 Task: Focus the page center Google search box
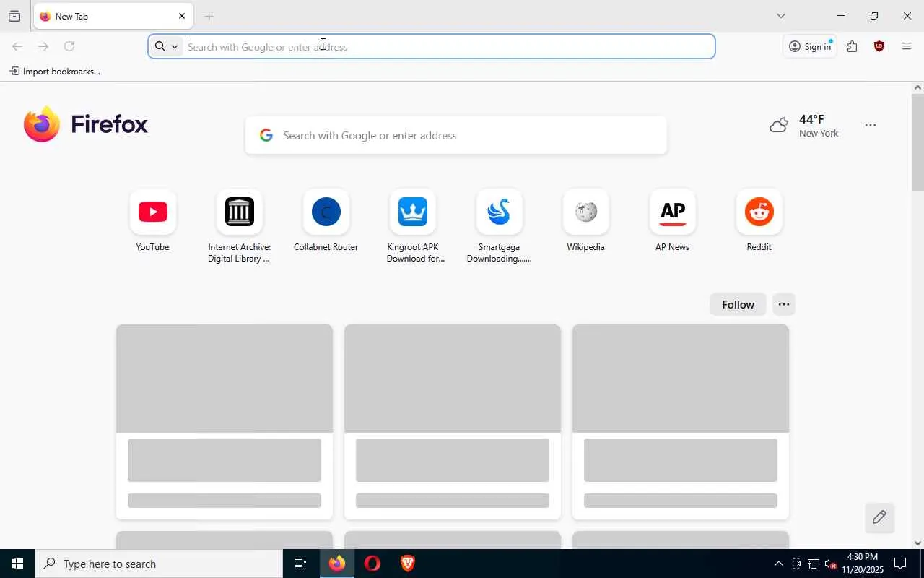coord(456,135)
